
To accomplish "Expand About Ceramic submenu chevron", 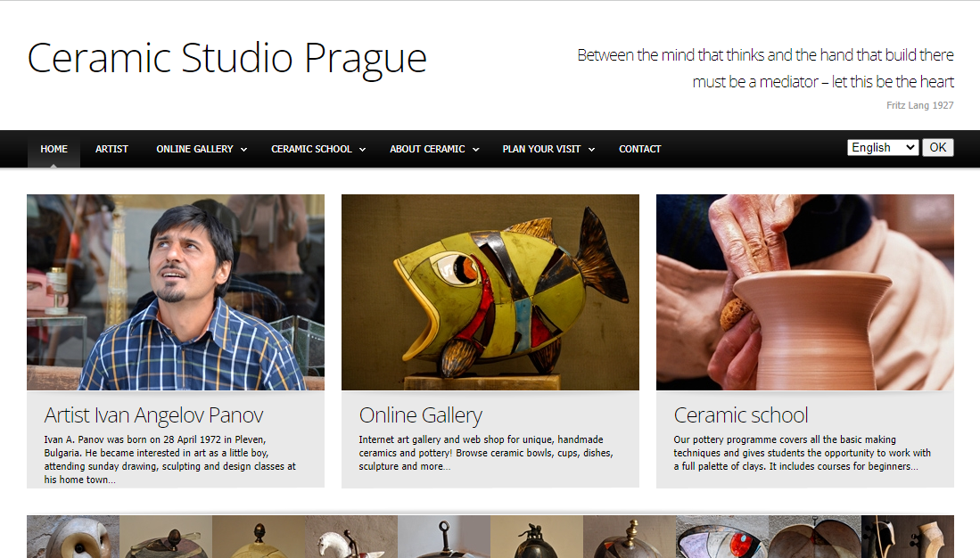I will point(475,150).
